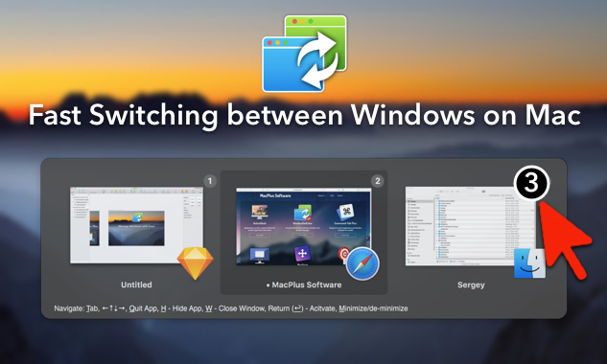Click the Finder face app icon
The image size is (607, 364).
(529, 263)
